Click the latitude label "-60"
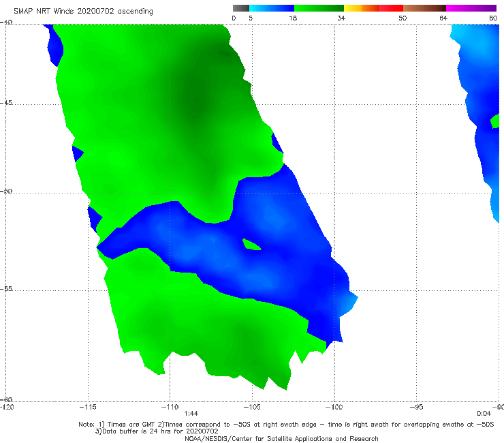This screenshot has height=443, width=504. (x=6, y=399)
